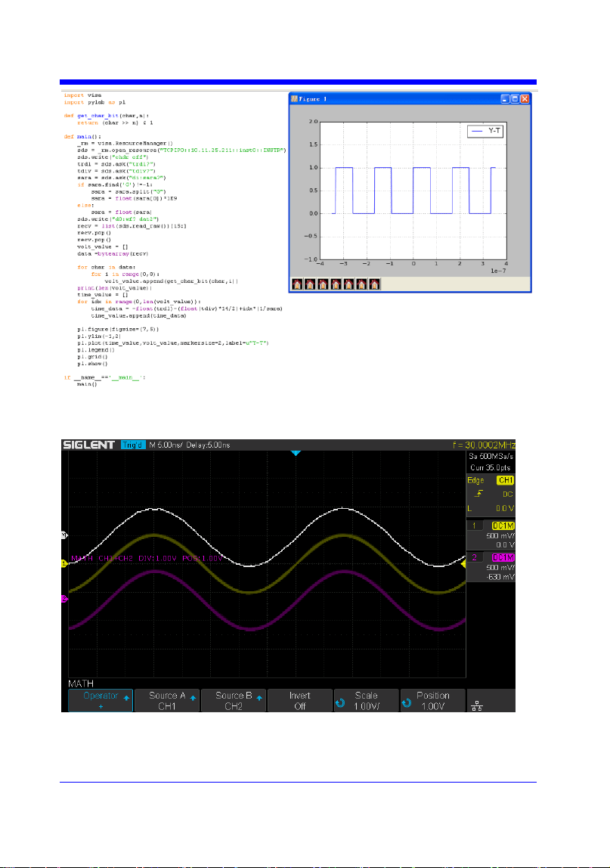Click the Trig'd status indicator
The height and width of the screenshot is (868, 610).
133,445
